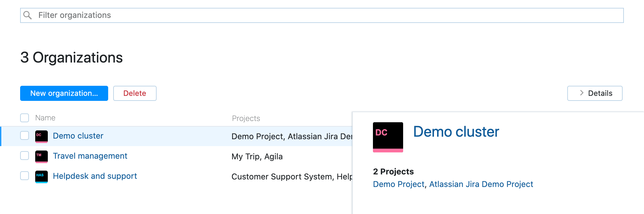The image size is (644, 214).
Task: Click the large DC logo in details panel
Action: 388,137
